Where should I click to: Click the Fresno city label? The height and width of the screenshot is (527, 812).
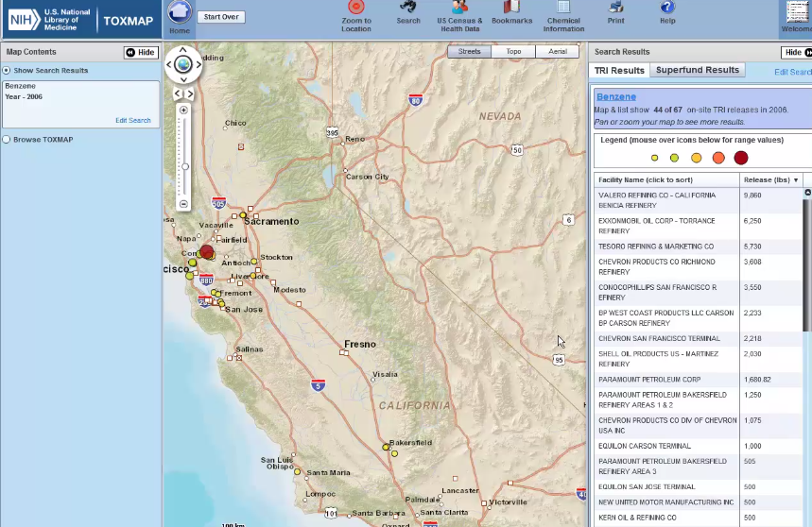[x=360, y=344]
